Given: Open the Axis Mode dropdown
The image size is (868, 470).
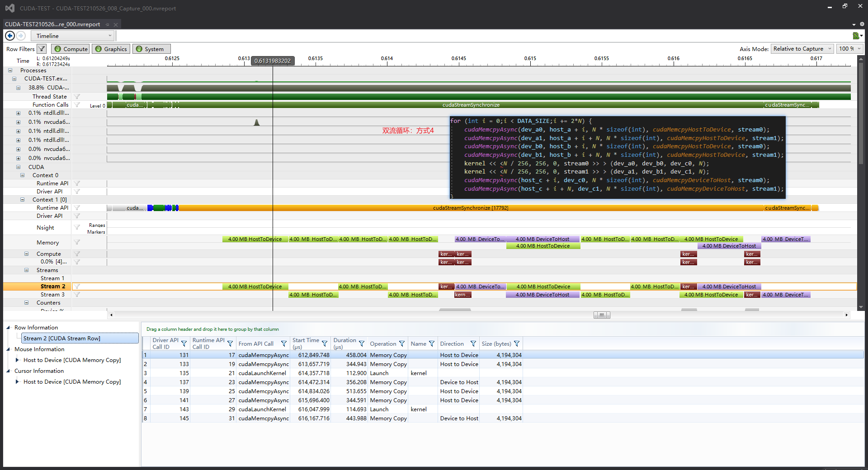Looking at the screenshot, I should 802,49.
